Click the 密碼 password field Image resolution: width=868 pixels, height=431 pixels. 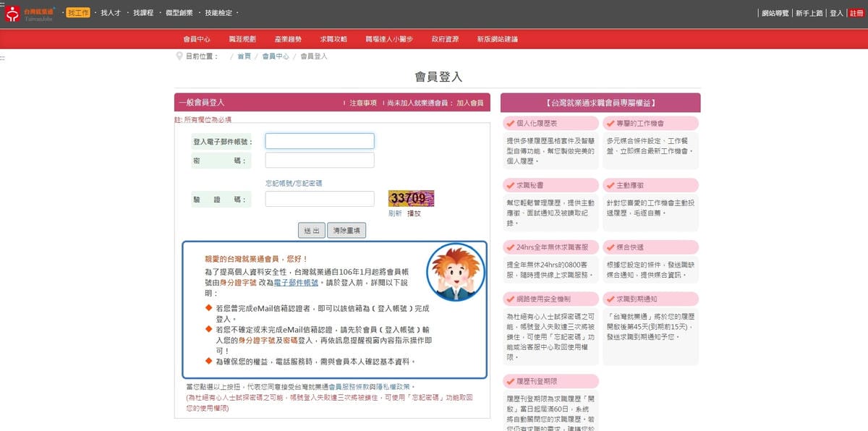(320, 161)
